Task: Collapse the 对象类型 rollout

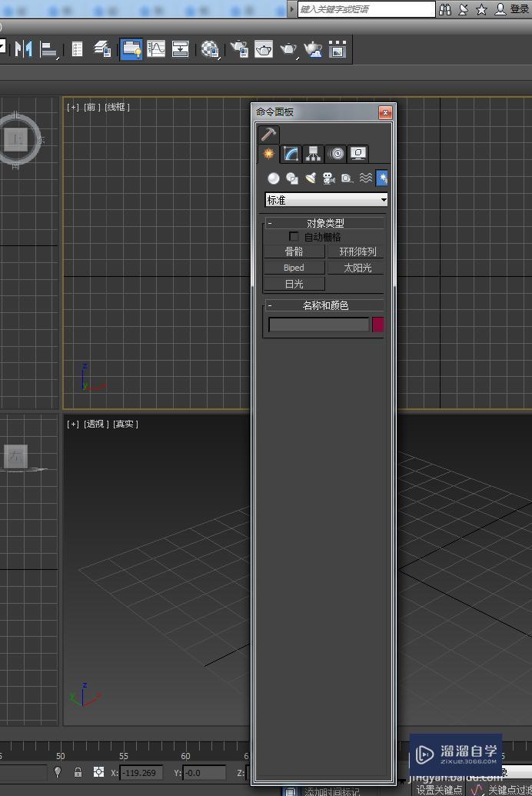Action: (325, 223)
